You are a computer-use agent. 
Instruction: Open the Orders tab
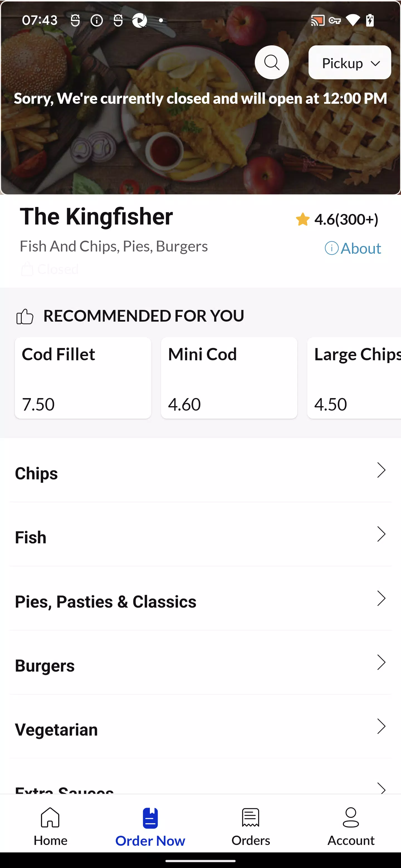[x=251, y=826]
